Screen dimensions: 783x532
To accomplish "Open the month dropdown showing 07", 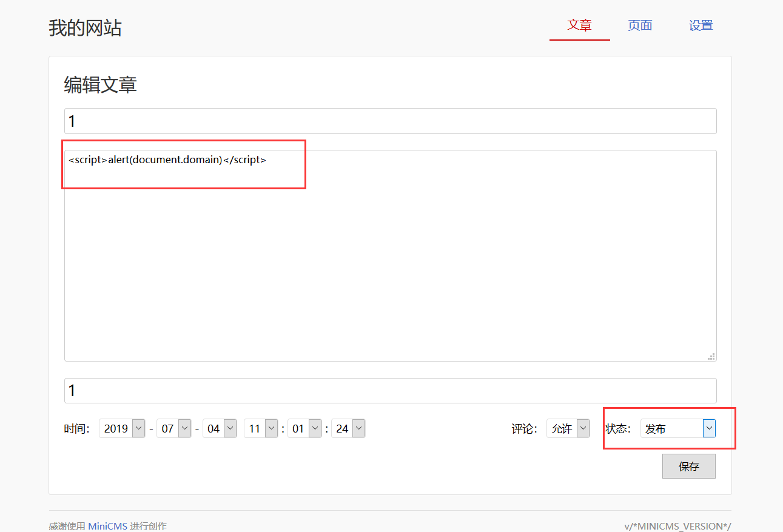I will (173, 428).
